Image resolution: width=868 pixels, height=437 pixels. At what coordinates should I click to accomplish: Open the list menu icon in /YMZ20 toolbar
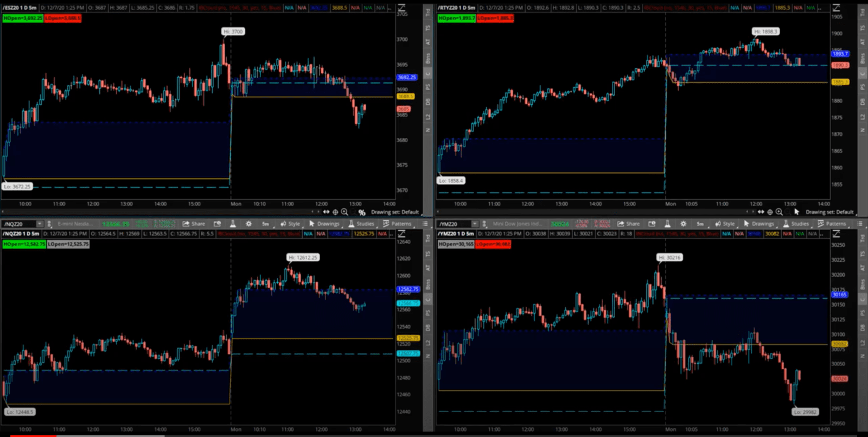860,224
